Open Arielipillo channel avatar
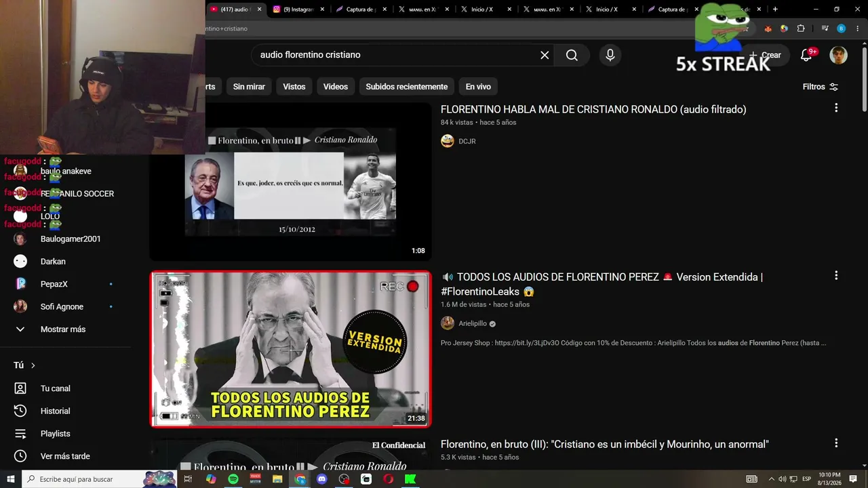This screenshot has width=868, height=488. click(x=448, y=323)
